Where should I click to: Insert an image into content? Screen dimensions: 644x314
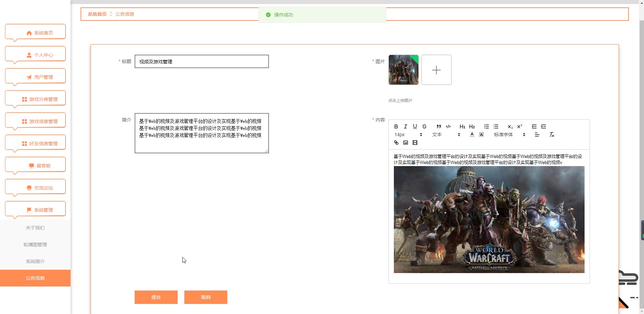pos(405,143)
